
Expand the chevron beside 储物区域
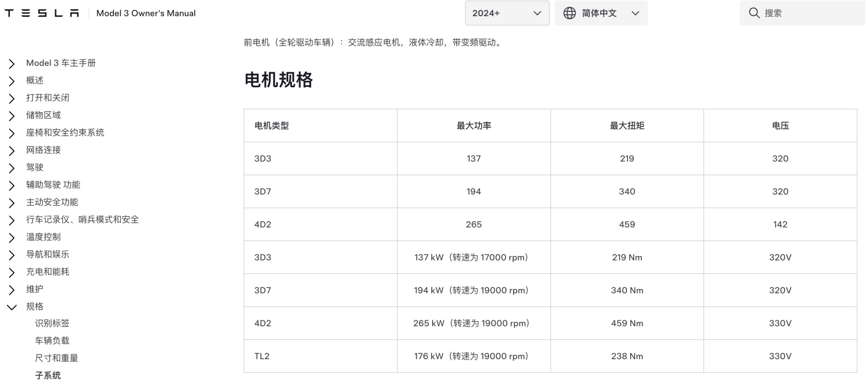click(12, 116)
